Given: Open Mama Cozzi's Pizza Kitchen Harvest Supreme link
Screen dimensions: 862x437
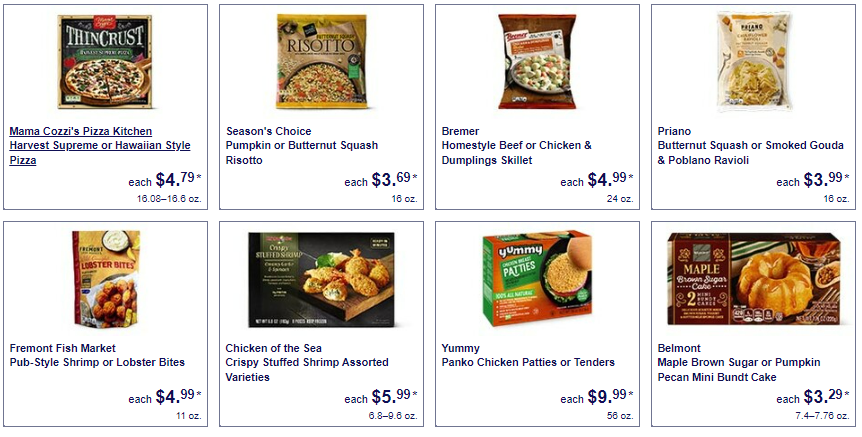Looking at the screenshot, I should pos(100,146).
